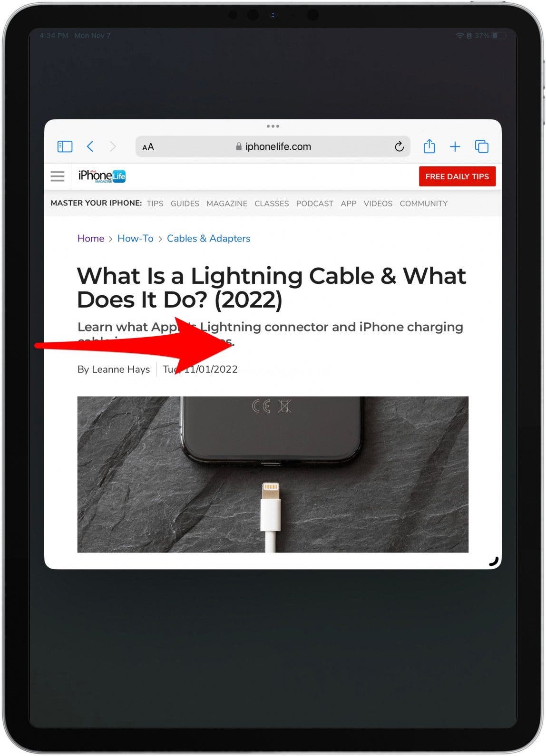Screen dimensions: 546x756
Task: Follow the Home breadcrumb link
Action: point(91,238)
